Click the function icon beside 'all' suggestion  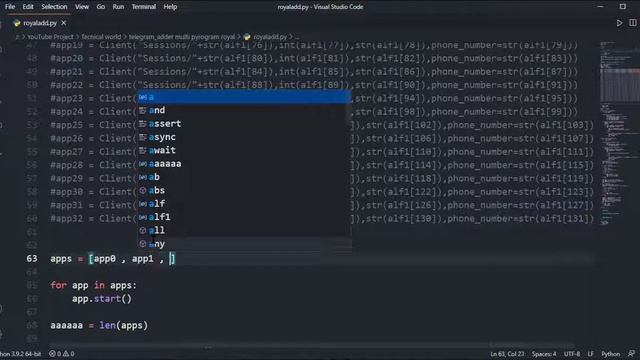click(x=142, y=230)
